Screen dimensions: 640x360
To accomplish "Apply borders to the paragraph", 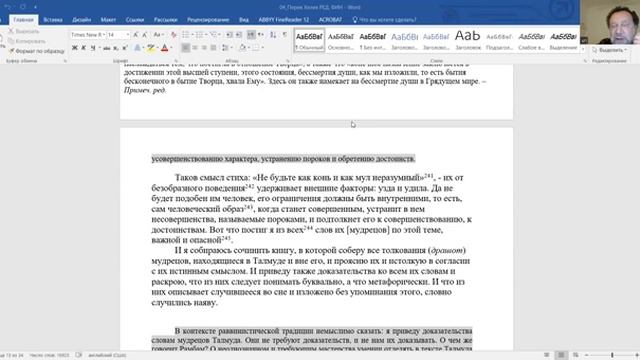I will coord(256,48).
